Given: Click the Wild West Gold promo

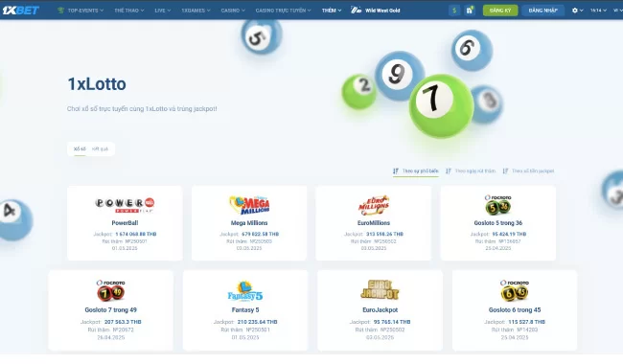Looking at the screenshot, I should coord(376,11).
